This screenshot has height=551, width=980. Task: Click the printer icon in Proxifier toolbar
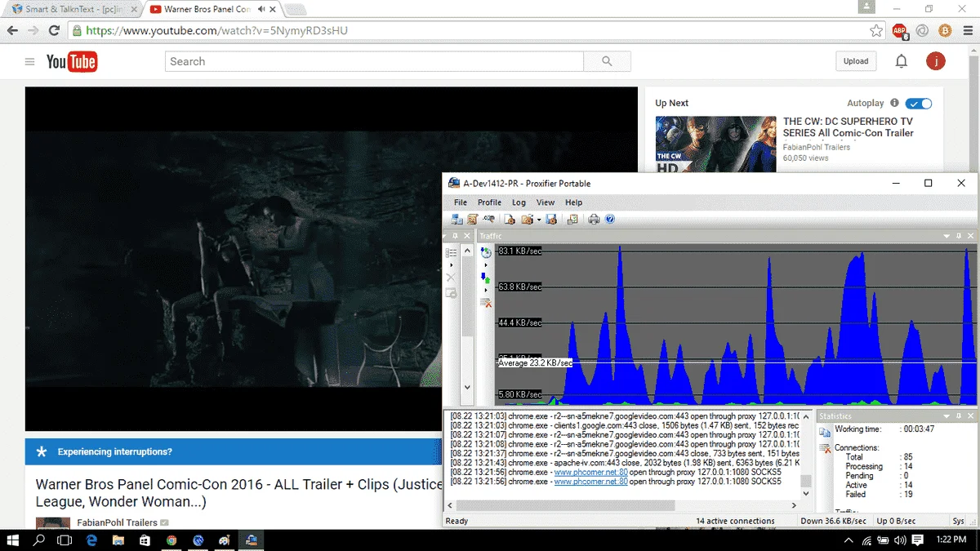click(594, 219)
